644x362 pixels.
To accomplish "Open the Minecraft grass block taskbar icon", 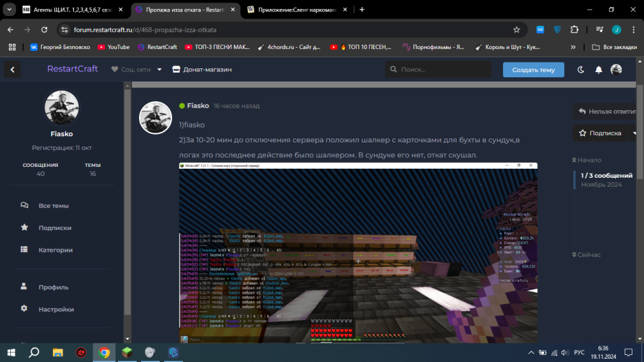I will coord(127,352).
